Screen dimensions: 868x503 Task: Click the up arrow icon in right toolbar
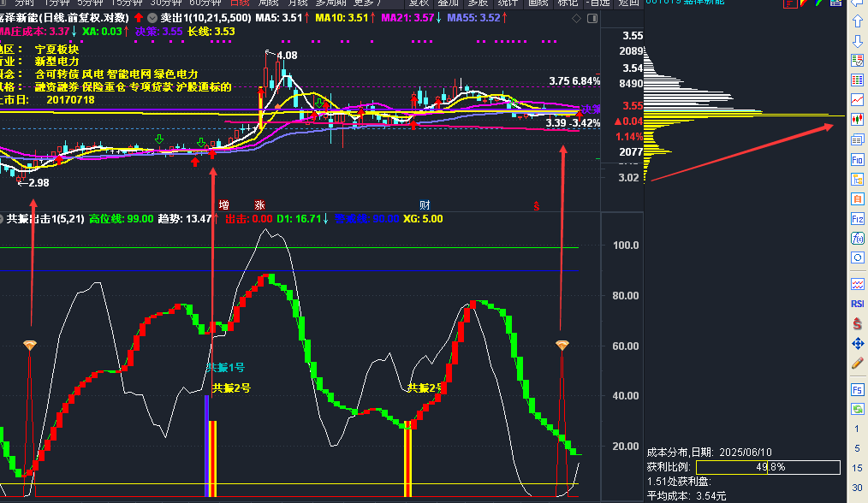(858, 21)
